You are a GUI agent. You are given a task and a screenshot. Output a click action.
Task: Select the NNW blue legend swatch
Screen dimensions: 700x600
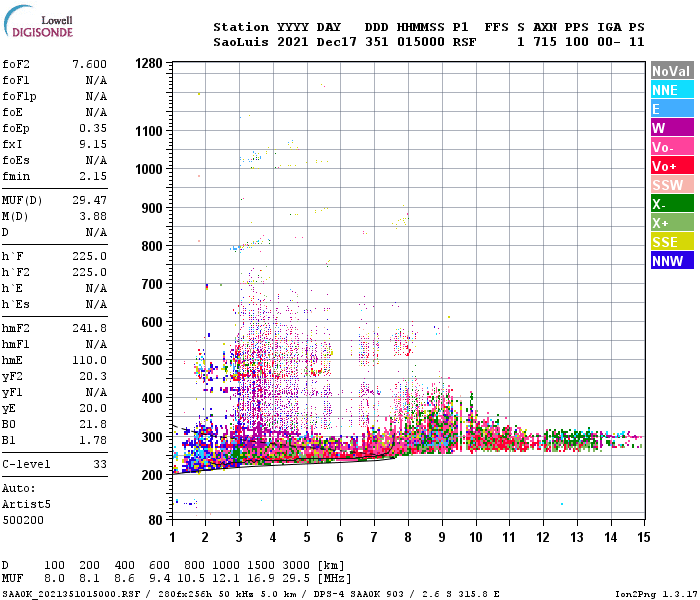pos(672,261)
